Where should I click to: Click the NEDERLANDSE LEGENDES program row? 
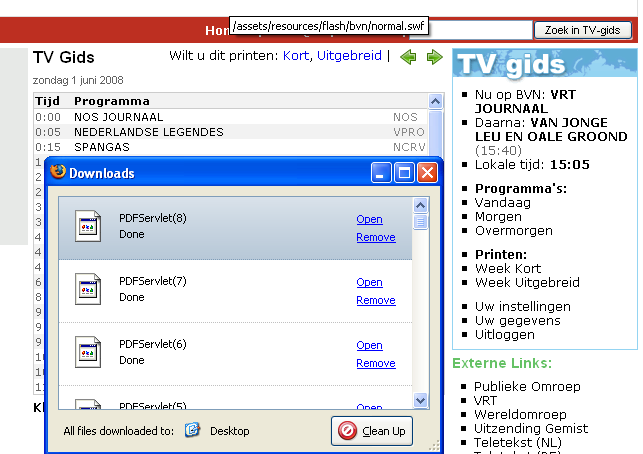230,132
